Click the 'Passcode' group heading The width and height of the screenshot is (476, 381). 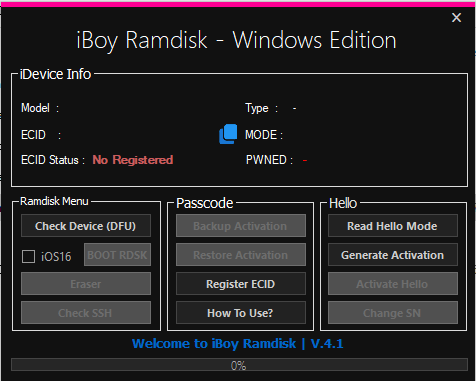pos(204,203)
